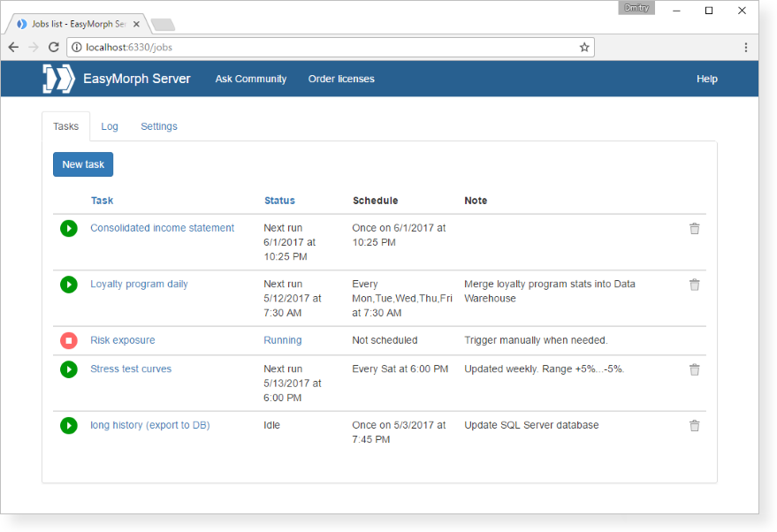
Task: Switch to the Log tab
Action: click(x=110, y=126)
